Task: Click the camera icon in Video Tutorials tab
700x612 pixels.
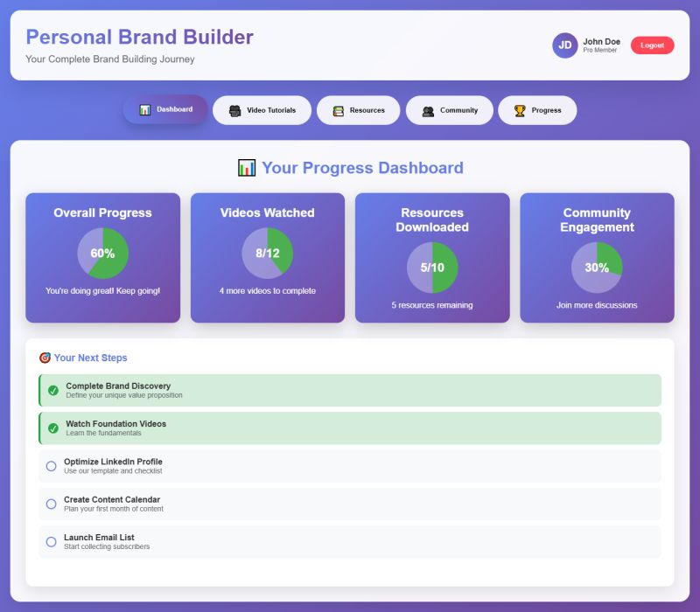Action: click(x=234, y=111)
